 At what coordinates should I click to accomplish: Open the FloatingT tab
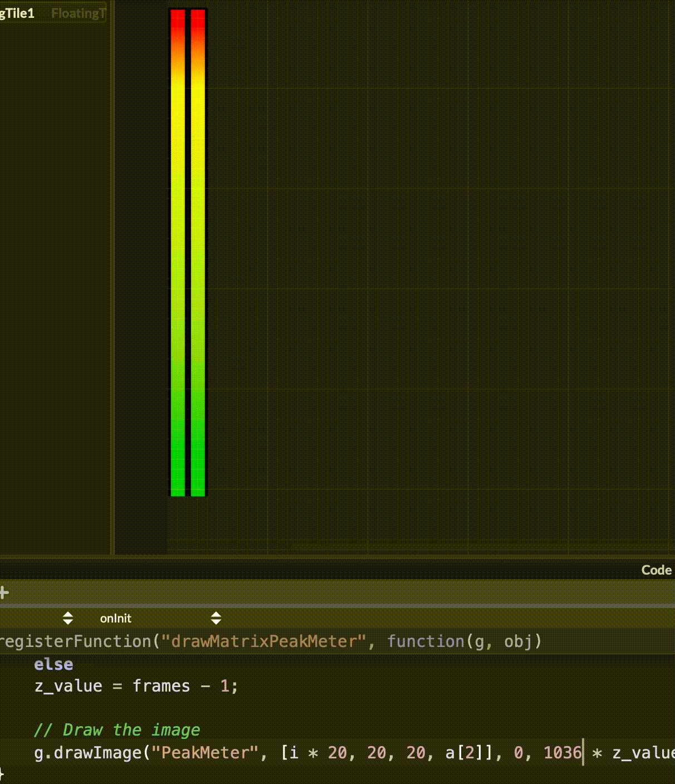(78, 13)
